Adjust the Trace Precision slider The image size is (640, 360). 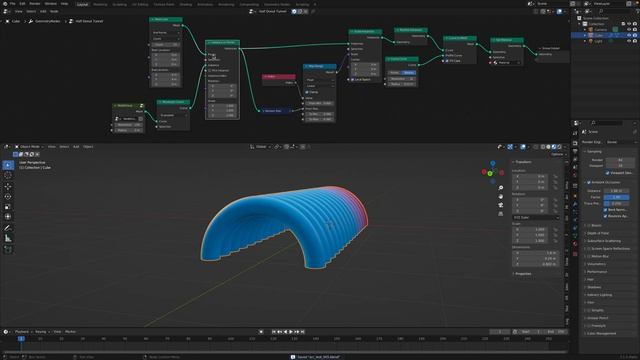(616, 203)
